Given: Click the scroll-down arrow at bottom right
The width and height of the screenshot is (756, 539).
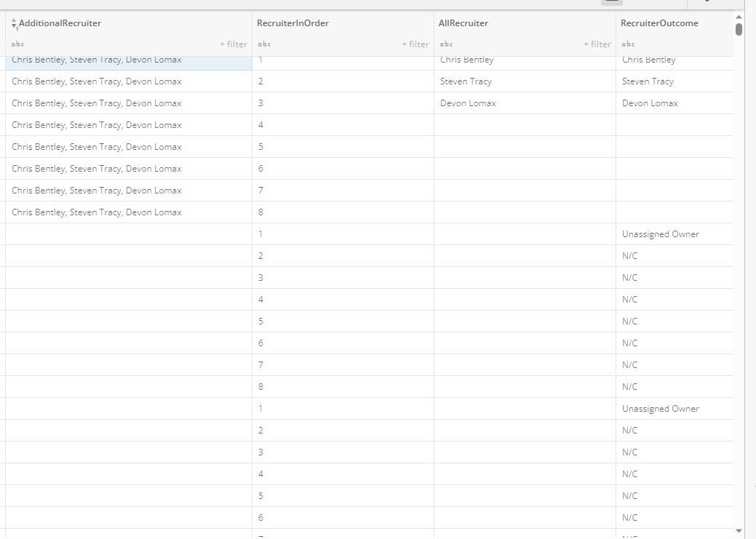Looking at the screenshot, I should tap(738, 531).
